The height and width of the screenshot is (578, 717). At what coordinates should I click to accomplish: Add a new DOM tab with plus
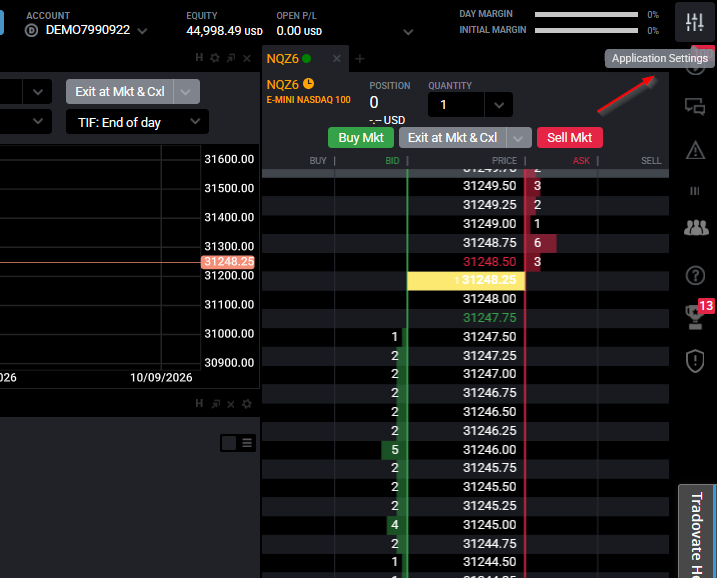(x=360, y=59)
